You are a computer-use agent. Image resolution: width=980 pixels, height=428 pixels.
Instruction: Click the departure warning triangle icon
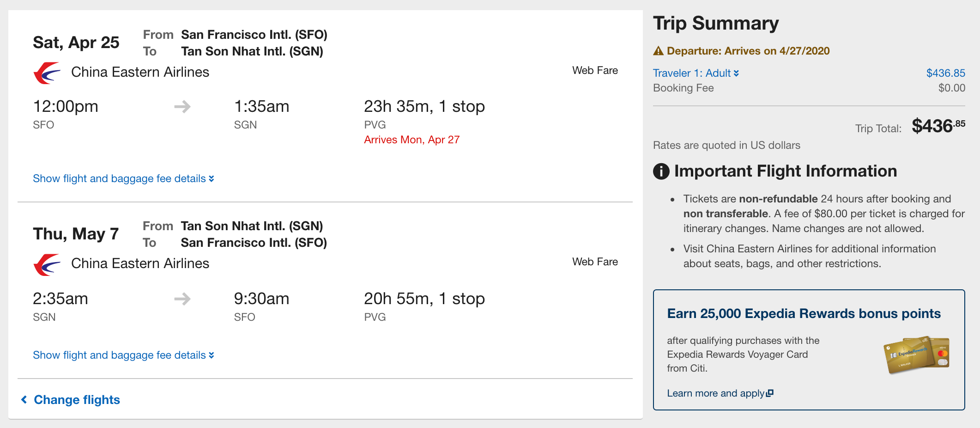click(658, 51)
